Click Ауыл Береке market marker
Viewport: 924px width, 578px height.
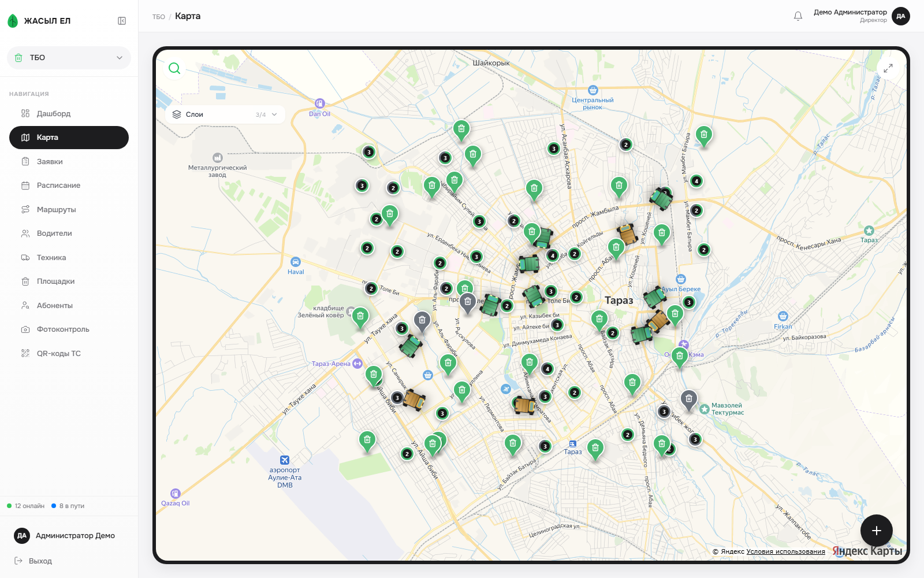(681, 279)
